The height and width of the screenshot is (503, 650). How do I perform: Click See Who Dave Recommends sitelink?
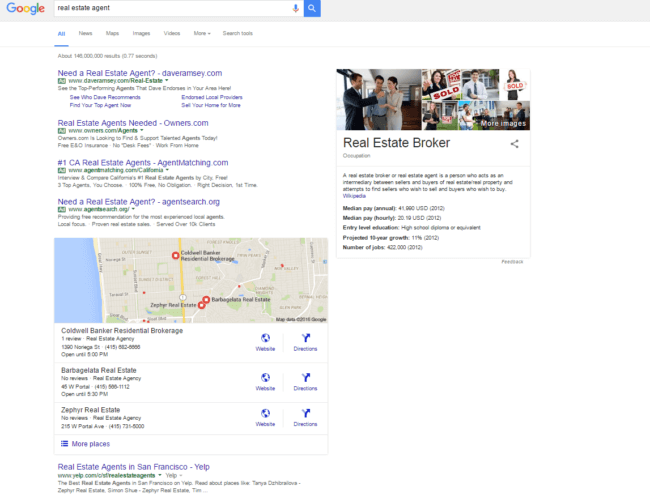(x=105, y=97)
